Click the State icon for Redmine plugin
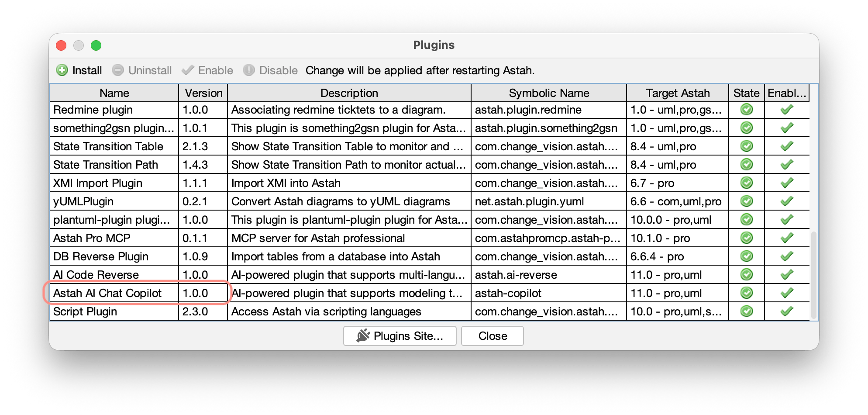 coord(746,110)
